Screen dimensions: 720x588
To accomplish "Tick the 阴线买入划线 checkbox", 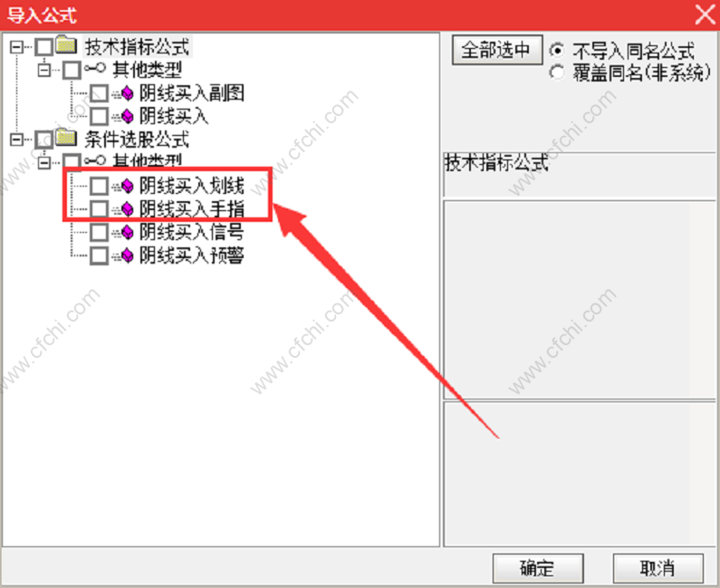I will (x=100, y=186).
